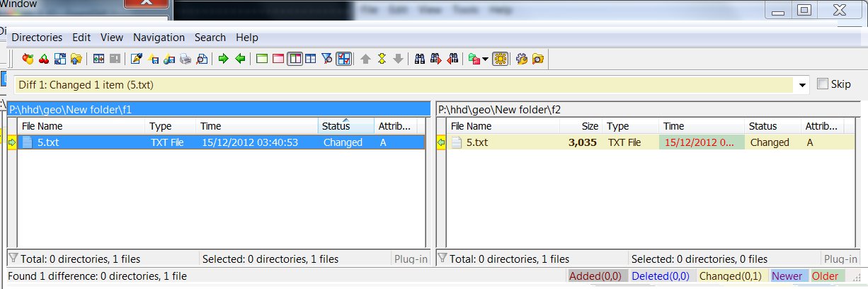Open the Diff 1 dropdown arrow

(x=802, y=85)
